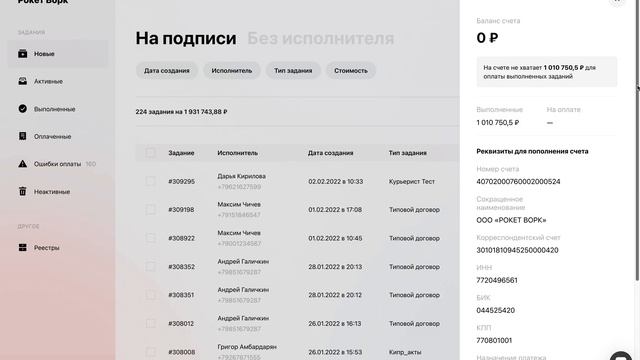Viewport: 640px width, 360px height.
Task: Toggle select-all checkbox in table header
Action: click(x=150, y=153)
